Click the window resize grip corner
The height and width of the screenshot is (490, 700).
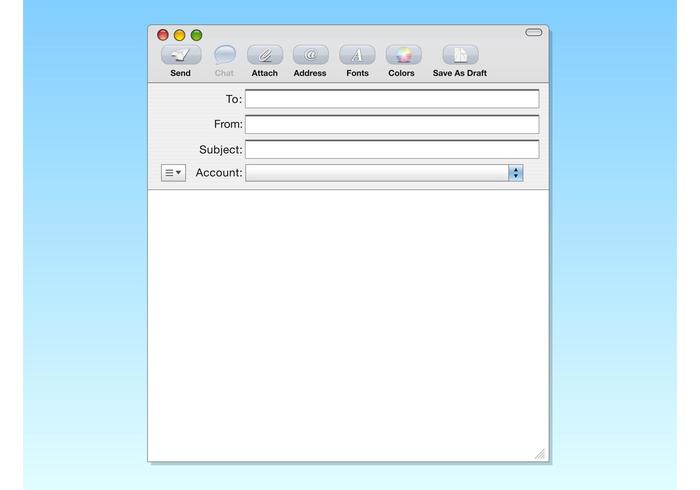(540, 454)
